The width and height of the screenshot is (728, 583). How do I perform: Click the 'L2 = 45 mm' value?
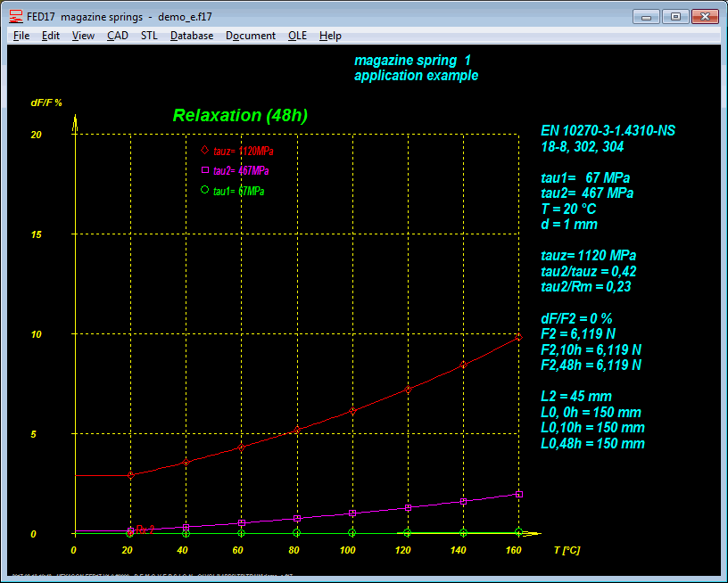pyautogui.click(x=576, y=397)
